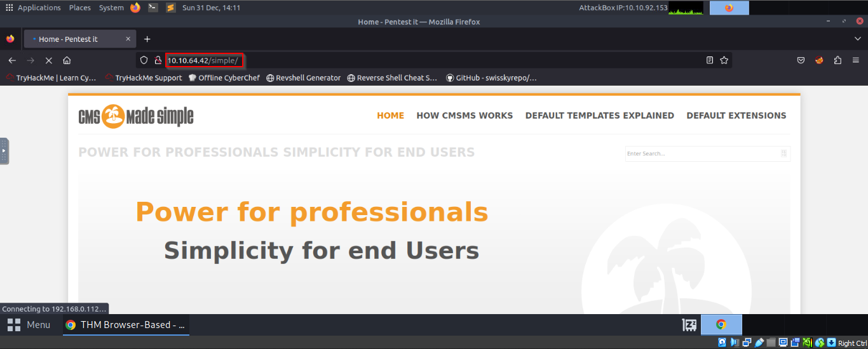Open Save to Pocket
Viewport: 868px width, 349px height.
(801, 60)
